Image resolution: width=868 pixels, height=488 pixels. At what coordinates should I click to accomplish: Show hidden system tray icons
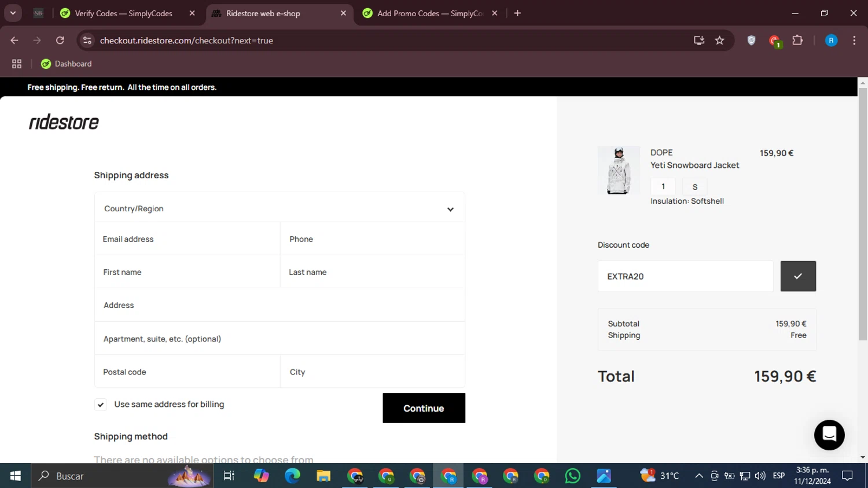click(x=699, y=476)
